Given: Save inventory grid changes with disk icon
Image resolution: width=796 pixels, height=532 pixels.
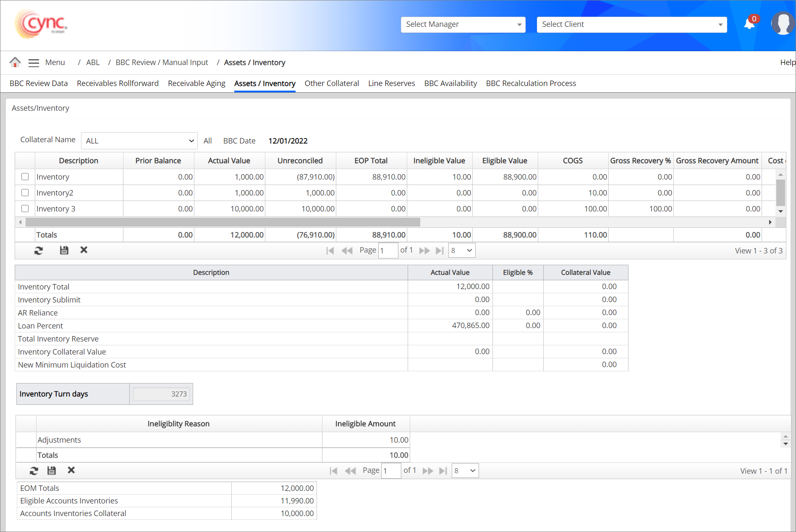Looking at the screenshot, I should (x=64, y=250).
